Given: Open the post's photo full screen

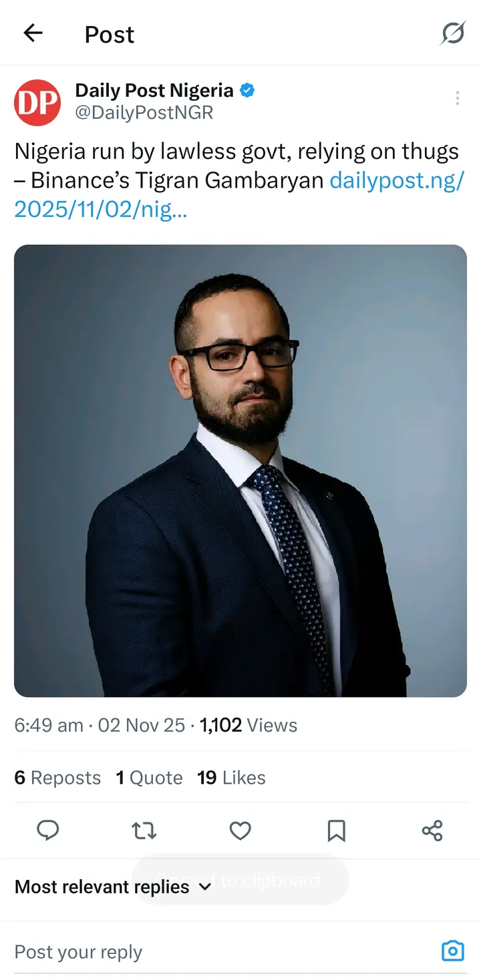Looking at the screenshot, I should 240,471.
